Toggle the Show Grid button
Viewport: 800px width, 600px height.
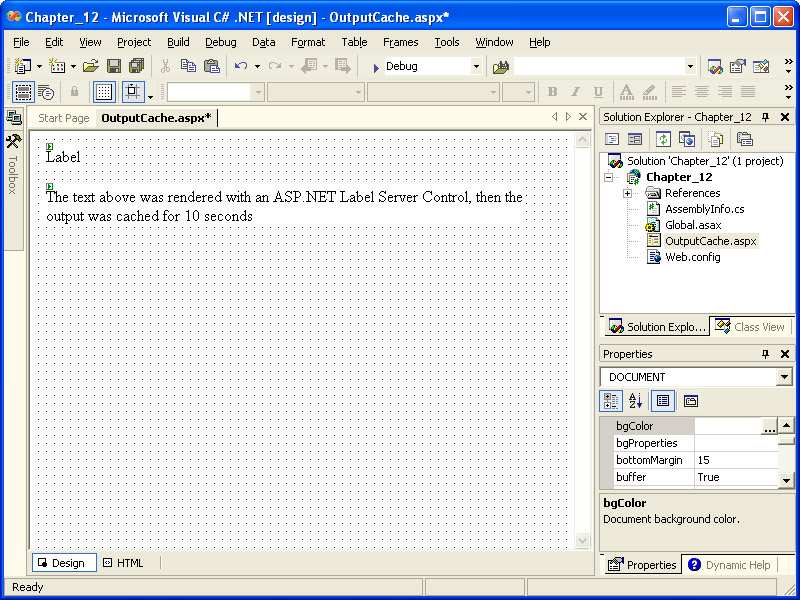pyautogui.click(x=104, y=92)
